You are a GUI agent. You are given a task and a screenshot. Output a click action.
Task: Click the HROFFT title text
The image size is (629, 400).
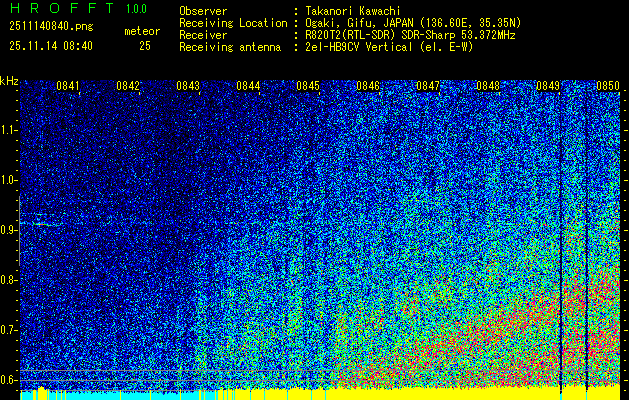click(x=61, y=8)
